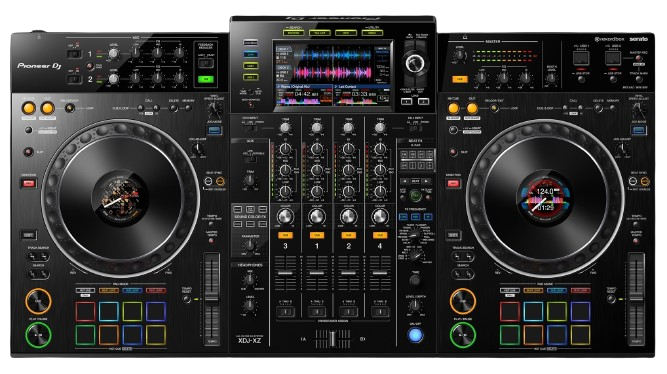The width and height of the screenshot is (667, 374).
Task: Select HOT CUE pad mode on left deck
Action: tap(85, 291)
